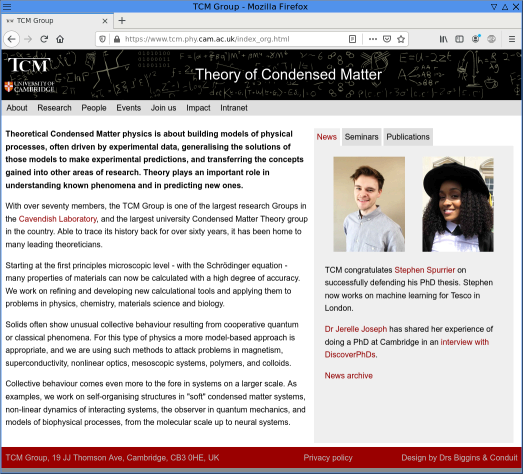
Task: Open the Firefox home page icon
Action: (x=60, y=39)
